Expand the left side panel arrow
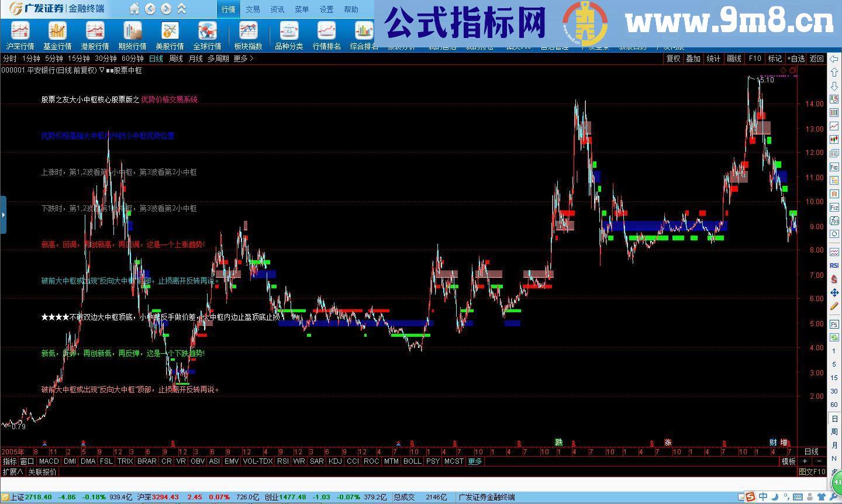 pyautogui.click(x=3, y=215)
